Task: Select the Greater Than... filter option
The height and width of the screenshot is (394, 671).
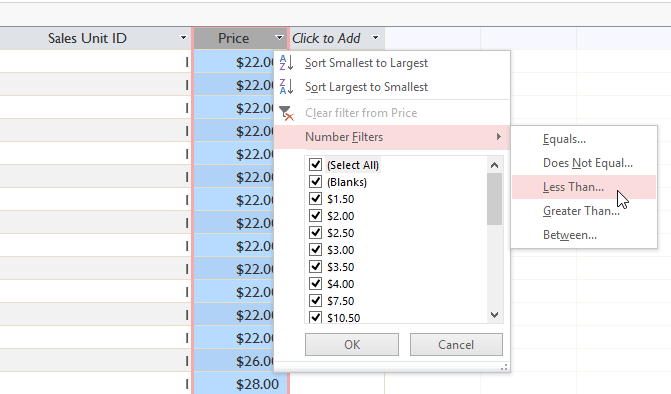Action: point(584,211)
